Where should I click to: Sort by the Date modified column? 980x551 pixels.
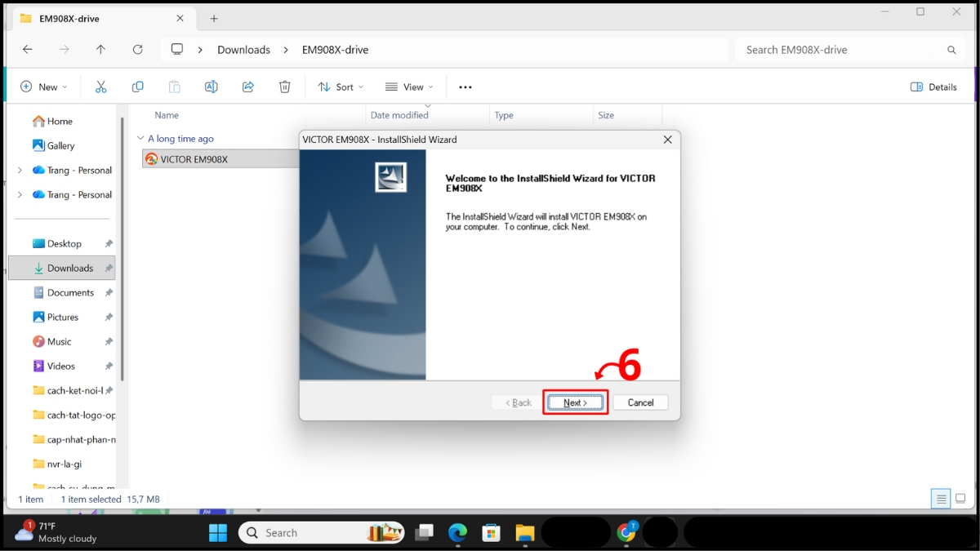click(x=399, y=115)
